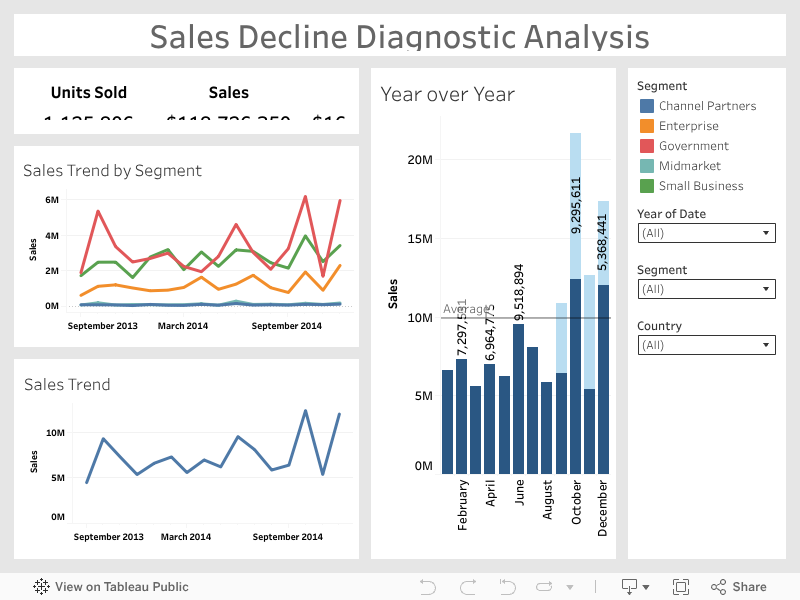The height and width of the screenshot is (600, 800).
Task: Select the Channel Partners legend color
Action: click(x=646, y=106)
